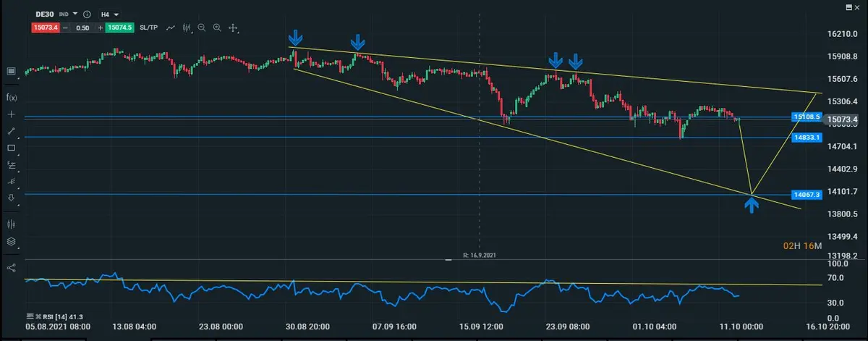Screen dimensions: 868x341
Task: Increase the trade volume with plus
Action: (x=100, y=28)
